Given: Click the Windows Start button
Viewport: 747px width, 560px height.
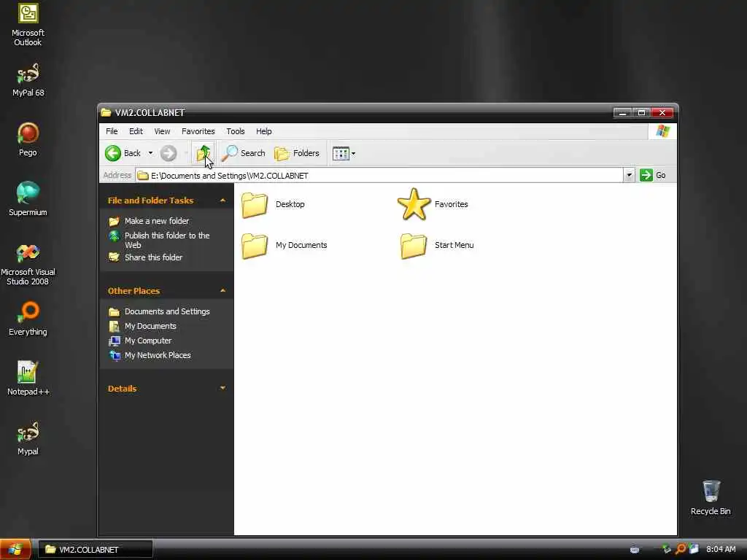Looking at the screenshot, I should pyautogui.click(x=15, y=550).
